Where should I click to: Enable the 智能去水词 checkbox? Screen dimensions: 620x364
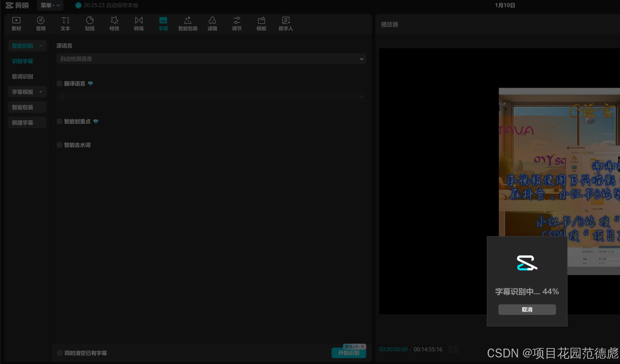tap(59, 145)
